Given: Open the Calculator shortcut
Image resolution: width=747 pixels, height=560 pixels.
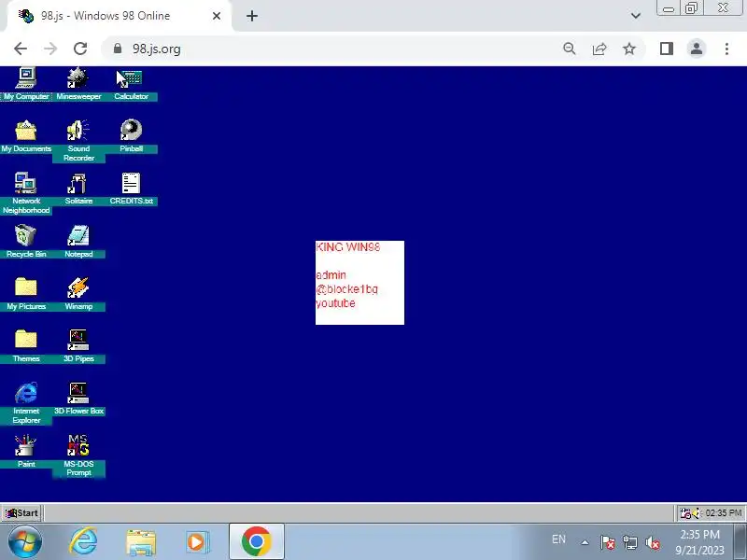Looking at the screenshot, I should point(131,84).
